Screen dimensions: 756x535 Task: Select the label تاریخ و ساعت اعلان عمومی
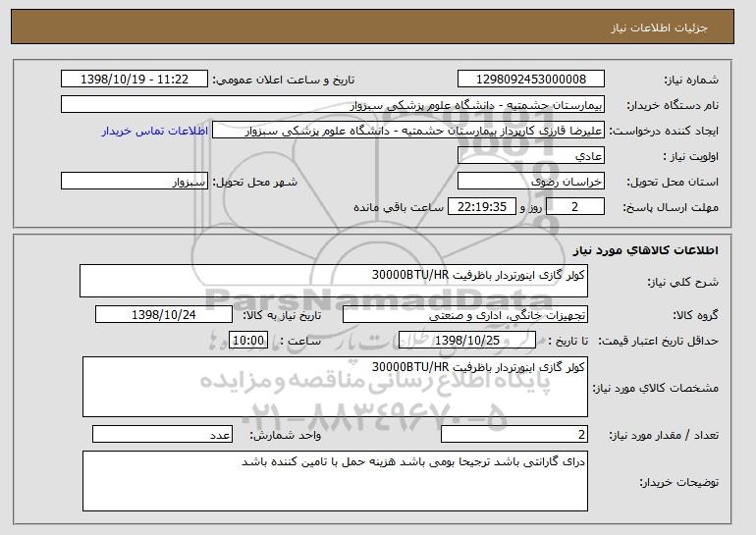coord(284,80)
